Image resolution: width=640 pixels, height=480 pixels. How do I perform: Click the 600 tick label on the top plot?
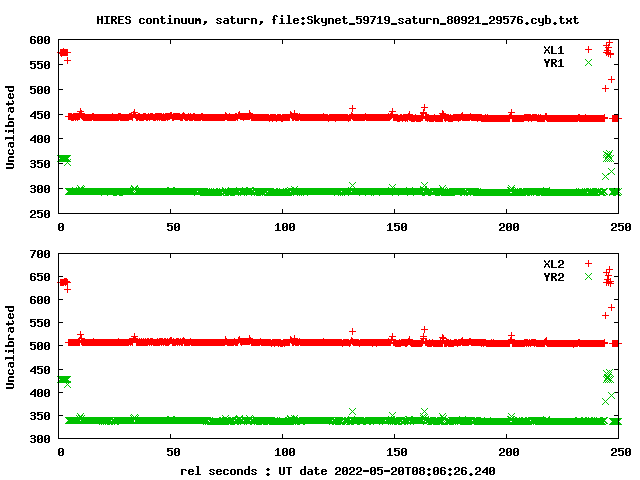(40, 40)
